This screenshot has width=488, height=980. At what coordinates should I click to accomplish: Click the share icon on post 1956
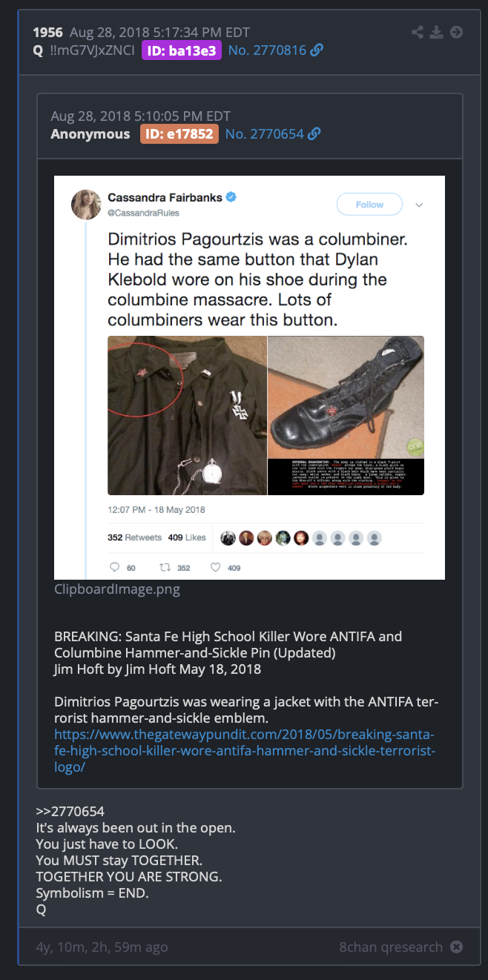418,32
